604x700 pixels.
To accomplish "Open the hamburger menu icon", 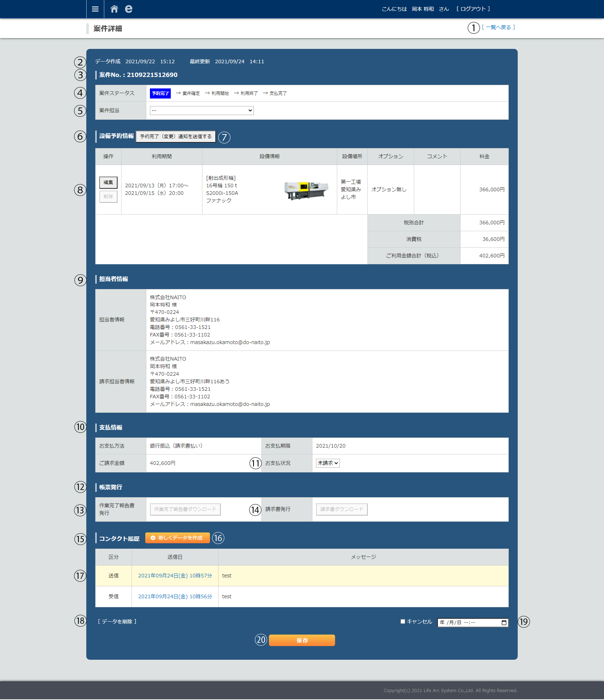I will click(x=95, y=9).
